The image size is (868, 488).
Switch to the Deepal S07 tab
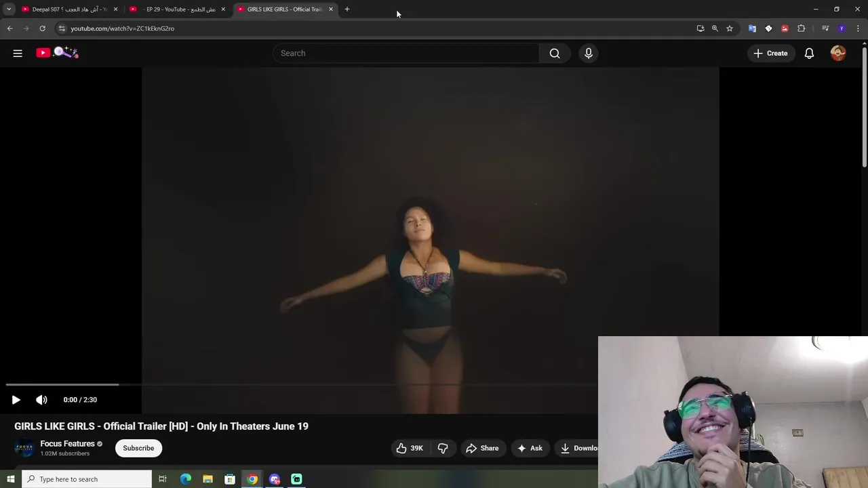[70, 9]
